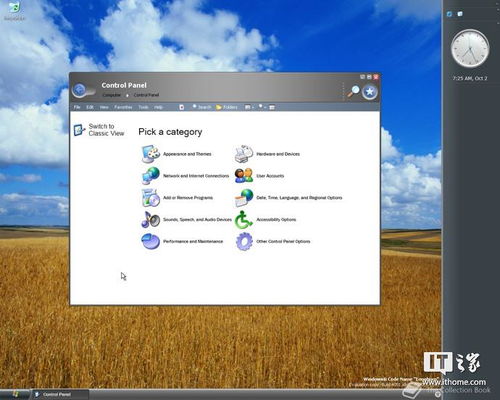
Task: Open the Favorites menu
Action: [x=123, y=107]
